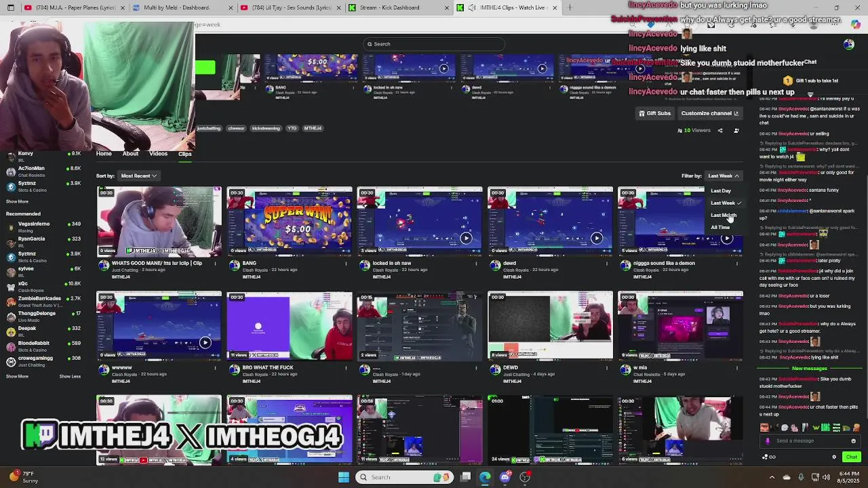Click the green Chat send button
868x488 pixels.
852,457
